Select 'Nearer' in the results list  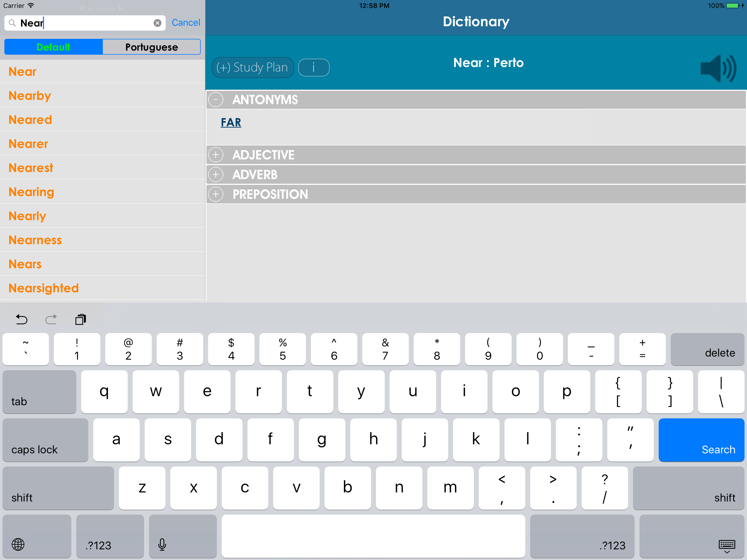(x=102, y=144)
